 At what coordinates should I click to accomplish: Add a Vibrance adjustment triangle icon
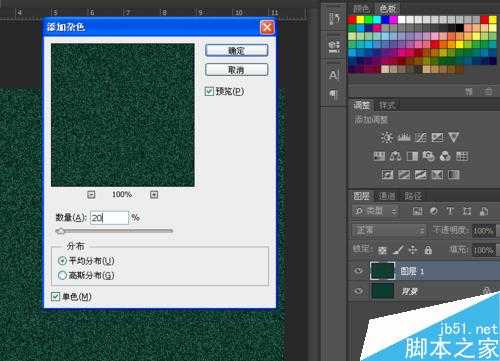tap(454, 137)
